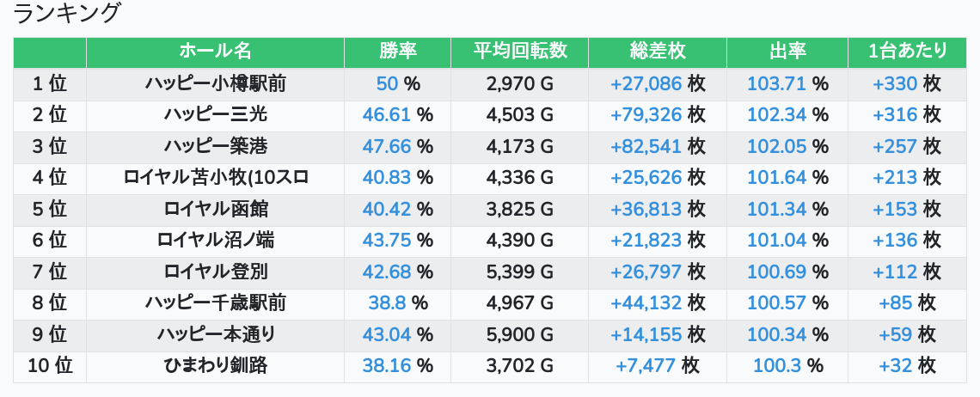Viewport: 980px width, 397px height.
Task: Click the 平均回転数 column header
Action: [x=519, y=52]
